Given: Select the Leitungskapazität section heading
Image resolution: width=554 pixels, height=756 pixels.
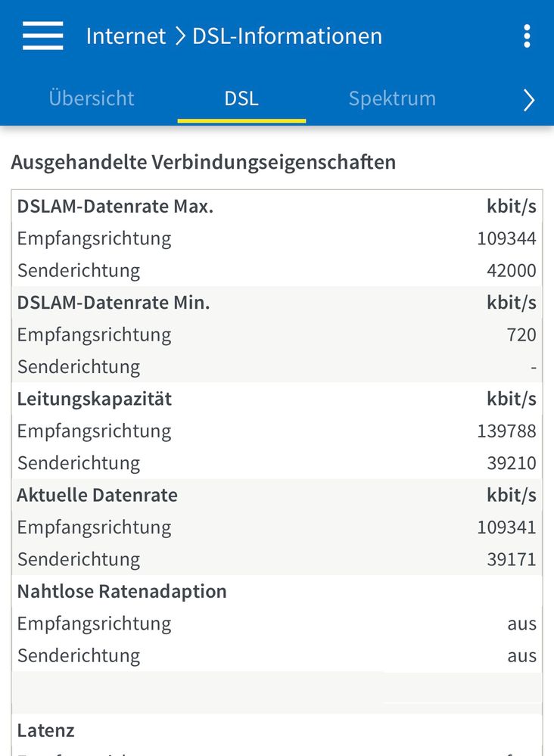Looking at the screenshot, I should (x=277, y=398).
